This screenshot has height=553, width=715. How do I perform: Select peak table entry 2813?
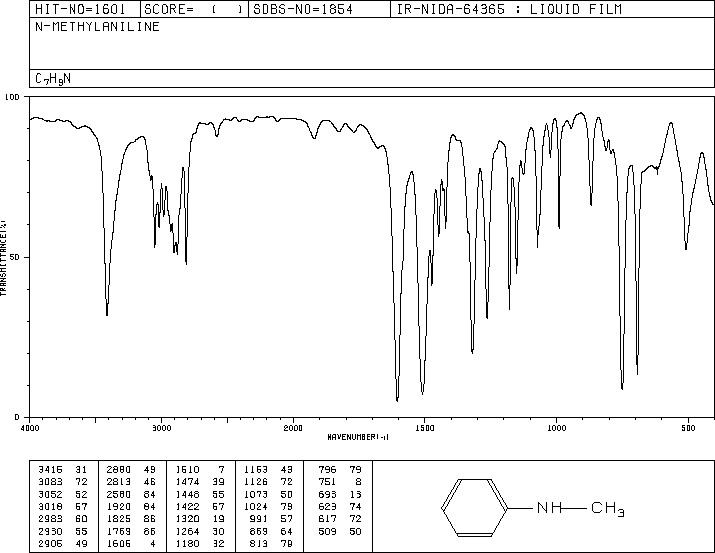point(119,482)
